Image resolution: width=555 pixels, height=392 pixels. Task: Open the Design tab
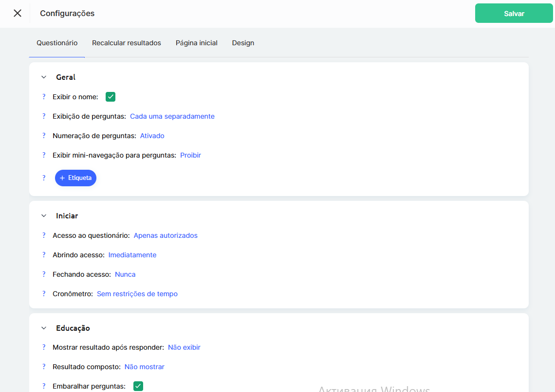coord(243,43)
